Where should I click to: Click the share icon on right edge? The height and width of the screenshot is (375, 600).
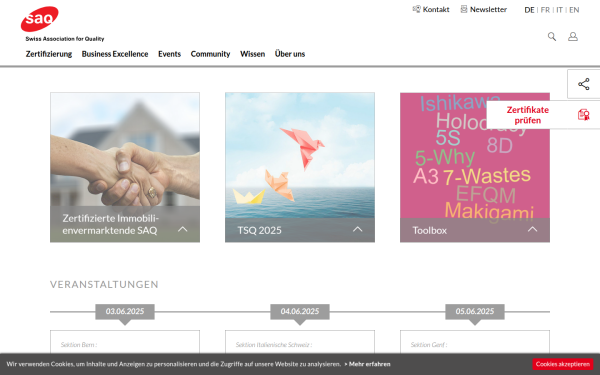(x=584, y=84)
